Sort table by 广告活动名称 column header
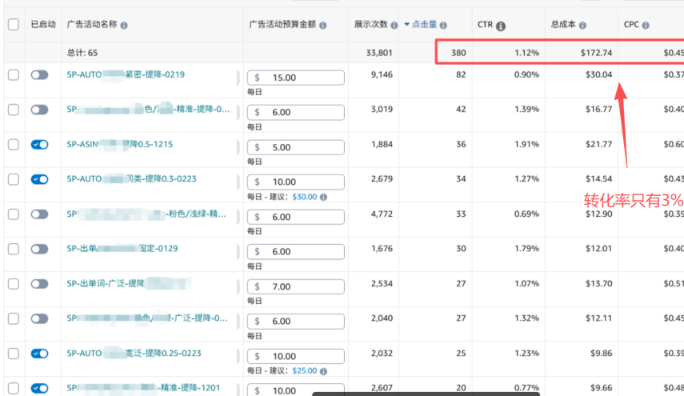 [x=92, y=24]
